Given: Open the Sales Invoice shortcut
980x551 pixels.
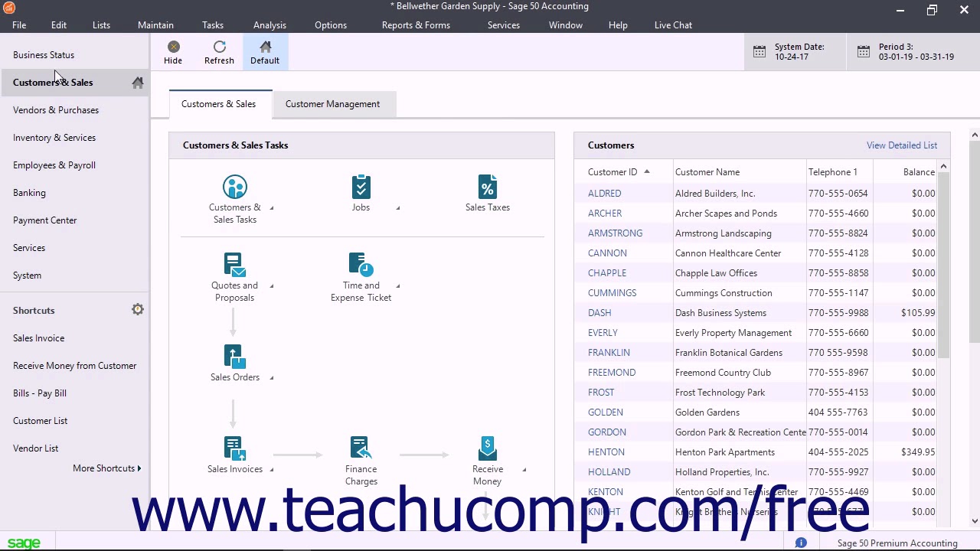Looking at the screenshot, I should coord(38,338).
